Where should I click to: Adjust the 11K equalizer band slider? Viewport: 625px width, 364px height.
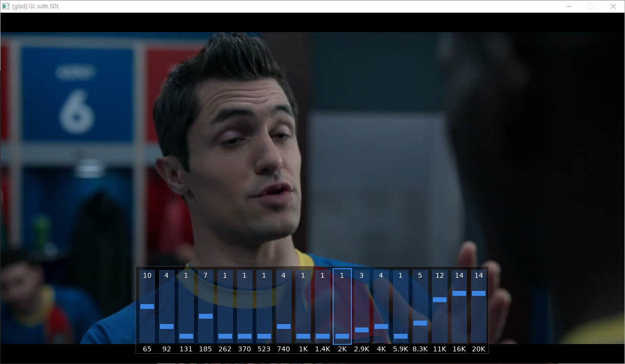pos(440,307)
